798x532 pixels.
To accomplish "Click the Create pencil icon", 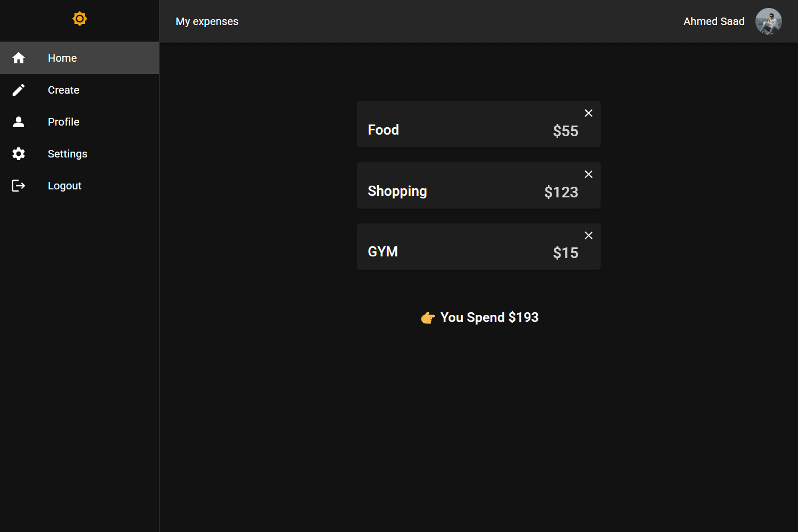I will click(19, 90).
